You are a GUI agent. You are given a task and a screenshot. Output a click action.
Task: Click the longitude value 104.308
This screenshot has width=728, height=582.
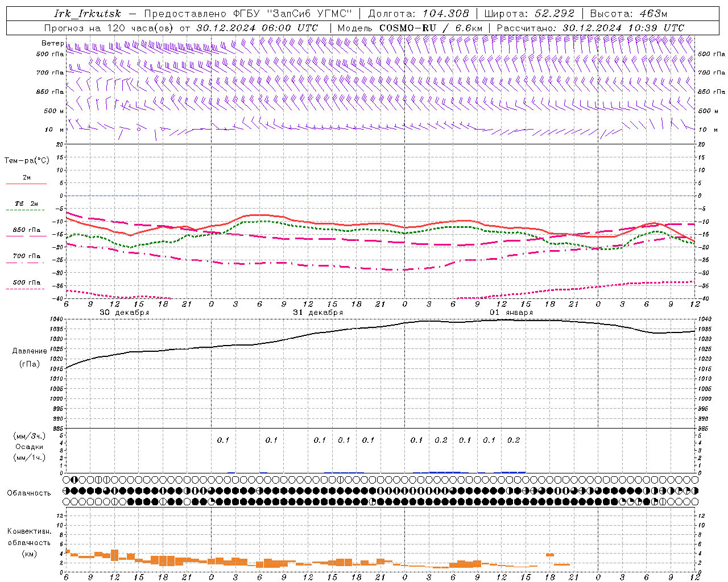coord(446,14)
